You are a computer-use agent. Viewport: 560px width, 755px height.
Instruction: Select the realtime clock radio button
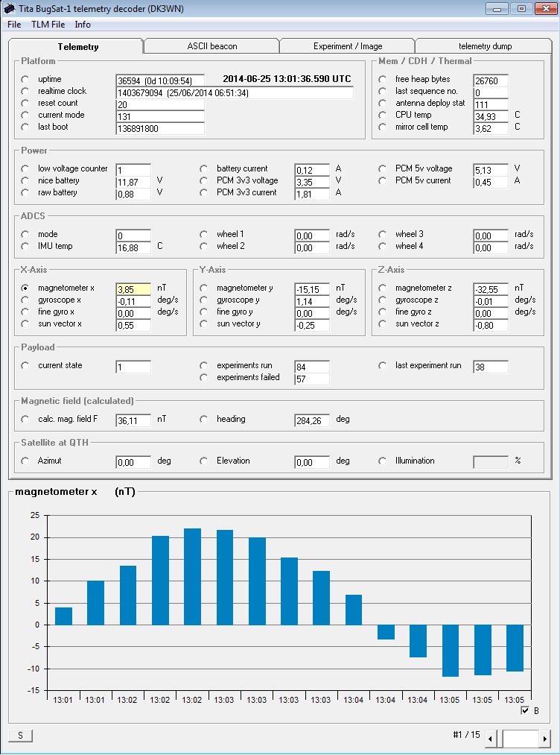25,92
